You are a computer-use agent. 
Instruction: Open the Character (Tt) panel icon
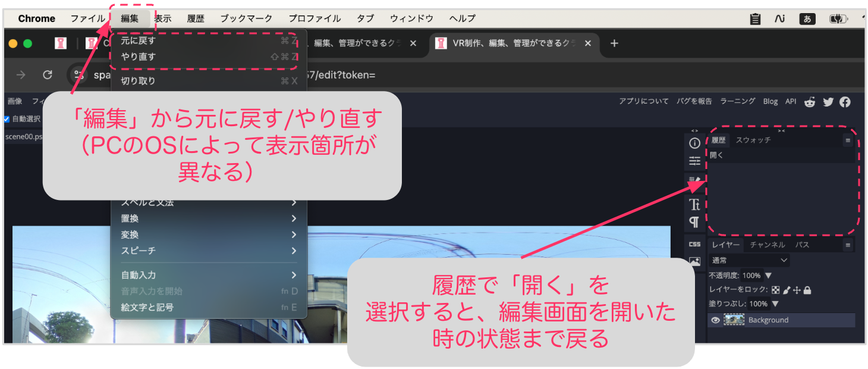tap(694, 205)
